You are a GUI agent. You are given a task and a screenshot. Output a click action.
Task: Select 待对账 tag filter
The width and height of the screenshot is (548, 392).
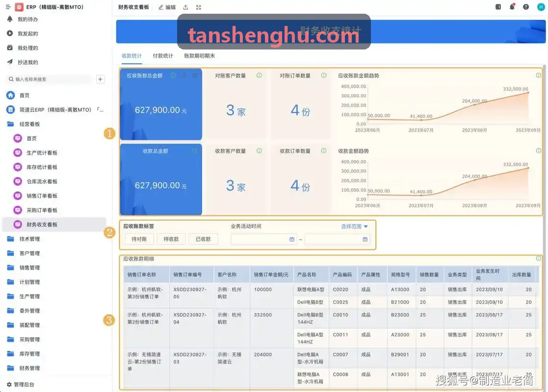139,239
